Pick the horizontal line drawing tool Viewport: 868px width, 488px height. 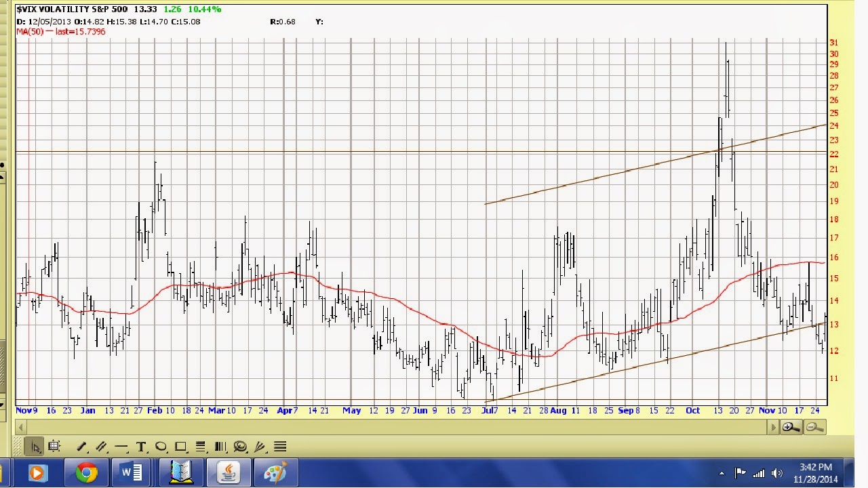pos(121,447)
